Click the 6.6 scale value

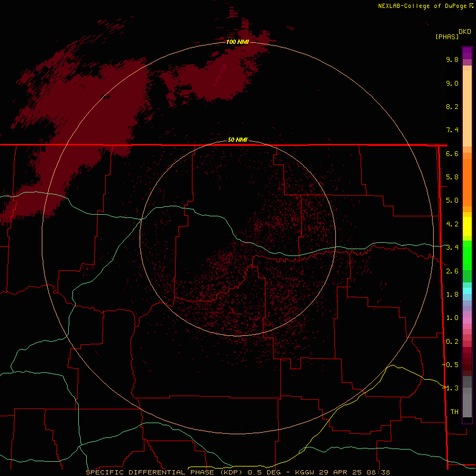click(x=452, y=153)
